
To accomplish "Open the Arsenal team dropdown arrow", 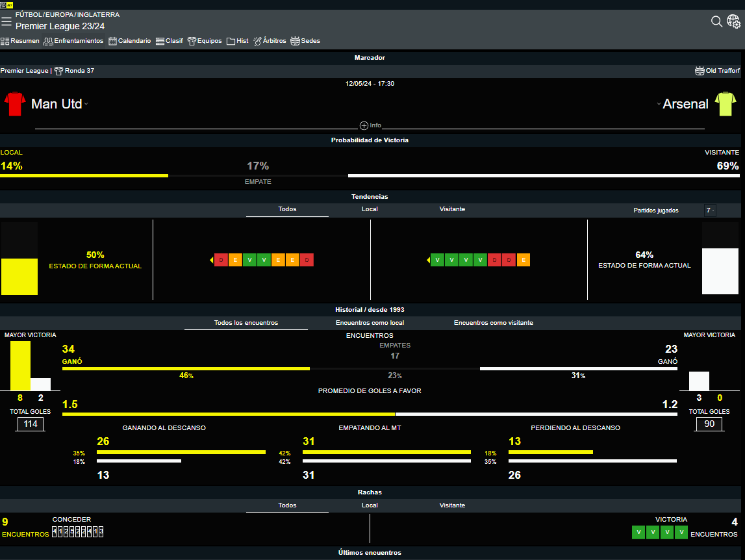I will [659, 104].
